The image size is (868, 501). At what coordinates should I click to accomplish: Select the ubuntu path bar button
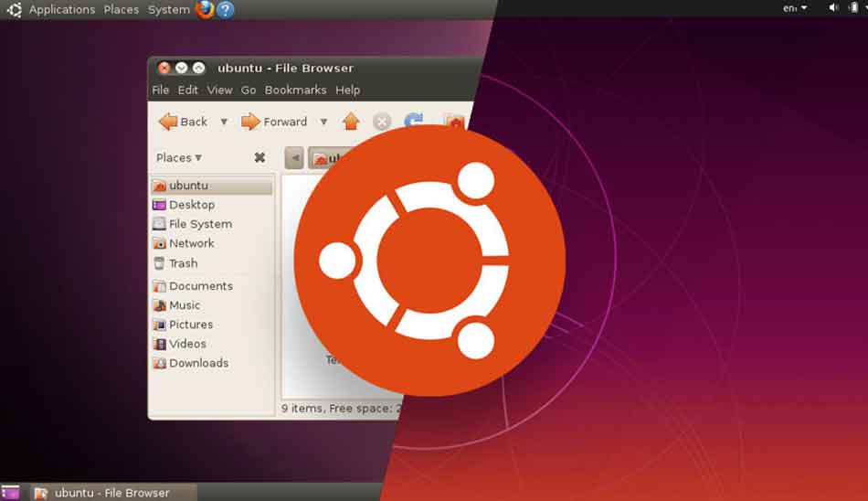point(328,158)
